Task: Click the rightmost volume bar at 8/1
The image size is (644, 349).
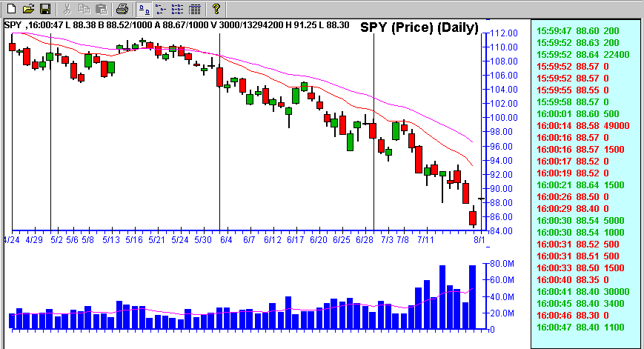Action: [472, 297]
